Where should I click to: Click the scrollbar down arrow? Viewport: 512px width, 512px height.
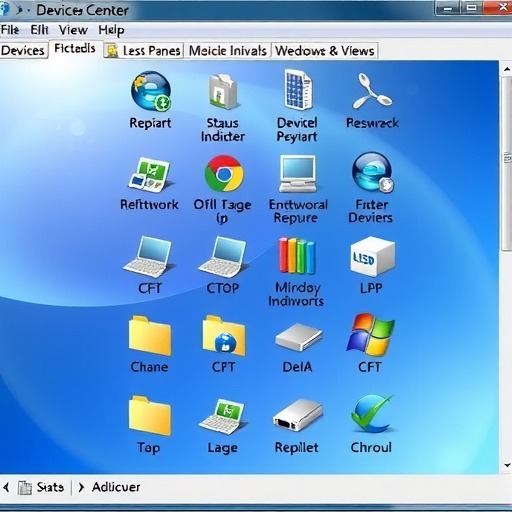(507, 465)
